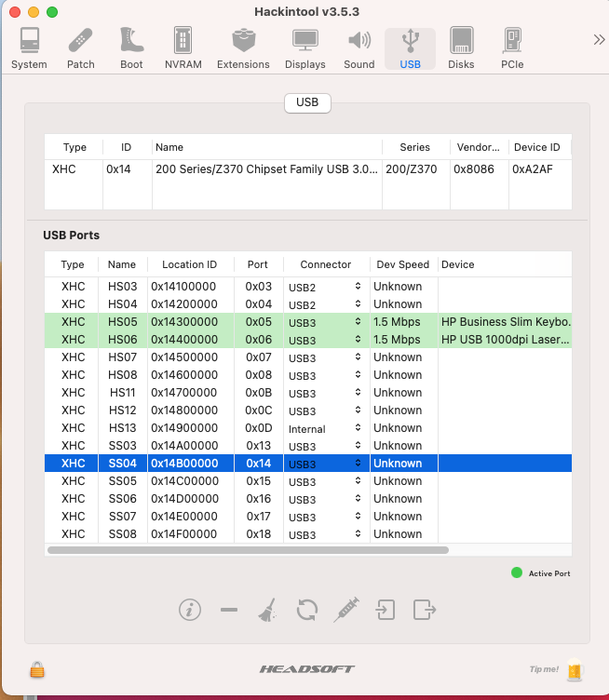The width and height of the screenshot is (609, 700).
Task: Click the import icon with inward arrow
Action: [386, 610]
